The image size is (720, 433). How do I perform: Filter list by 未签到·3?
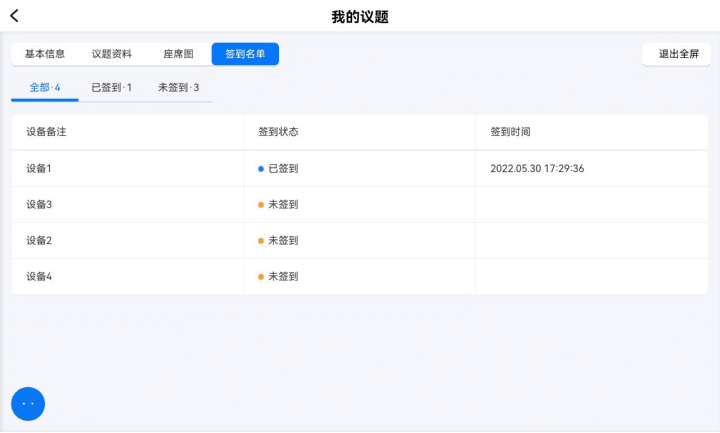point(179,88)
